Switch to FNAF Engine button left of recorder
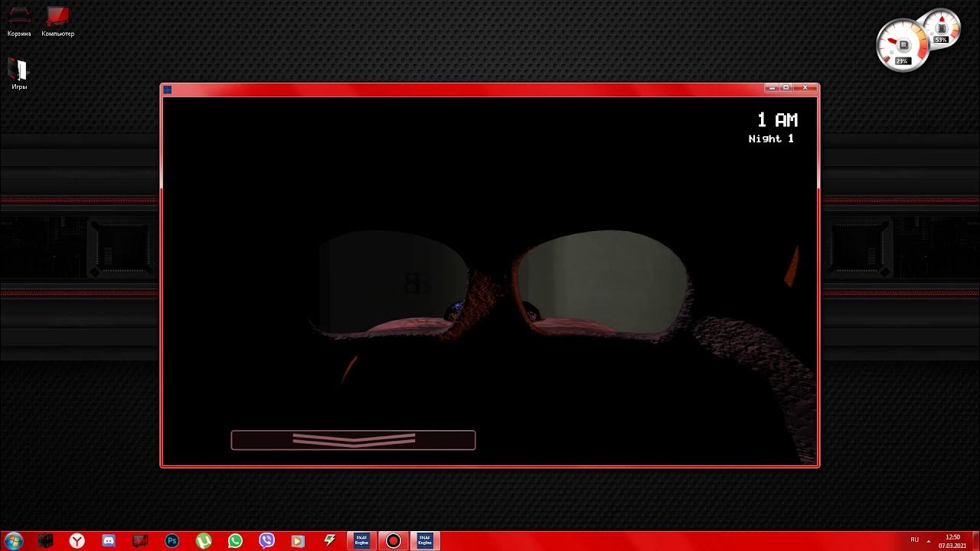 coord(362,541)
